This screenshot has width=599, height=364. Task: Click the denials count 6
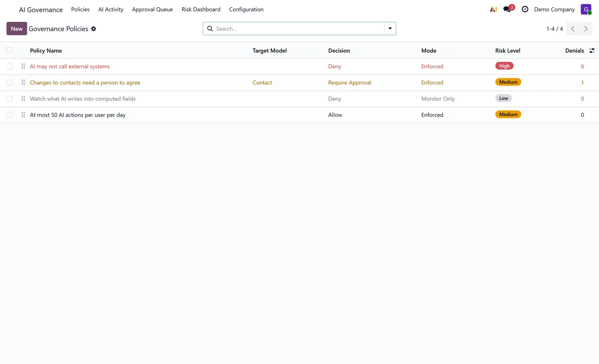582,66
